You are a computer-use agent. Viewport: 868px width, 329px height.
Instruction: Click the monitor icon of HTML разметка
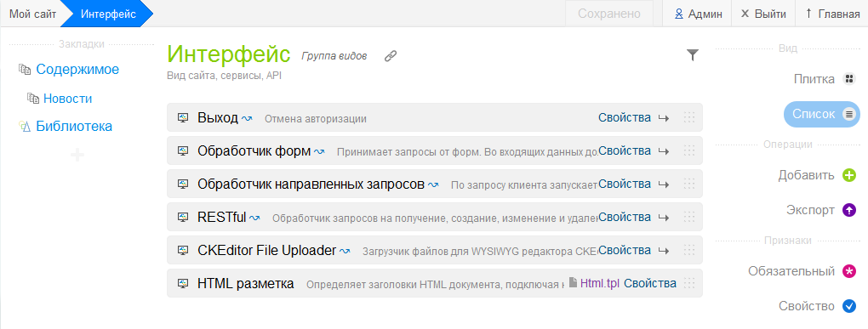(x=183, y=283)
